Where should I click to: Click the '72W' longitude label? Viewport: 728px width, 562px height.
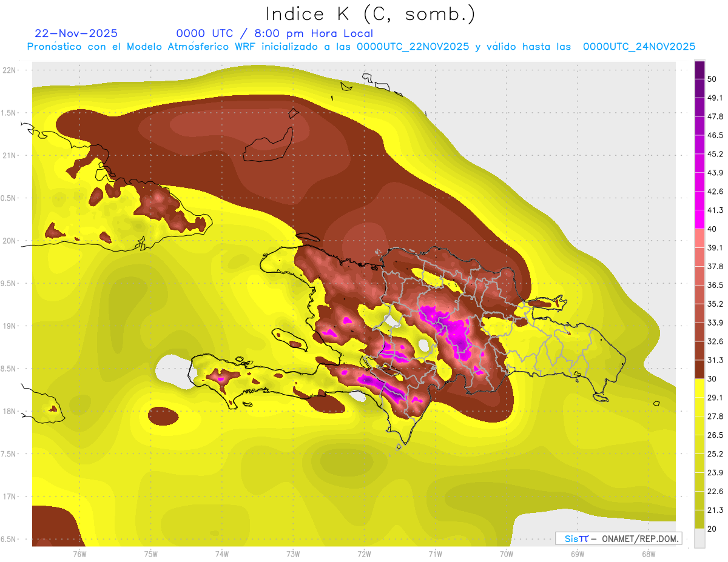pos(364,554)
